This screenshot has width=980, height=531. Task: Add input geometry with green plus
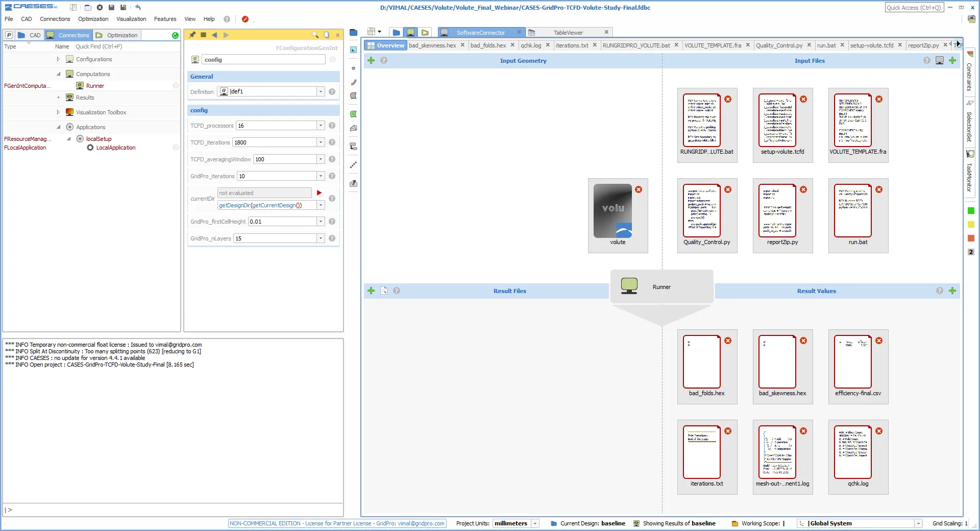(371, 60)
